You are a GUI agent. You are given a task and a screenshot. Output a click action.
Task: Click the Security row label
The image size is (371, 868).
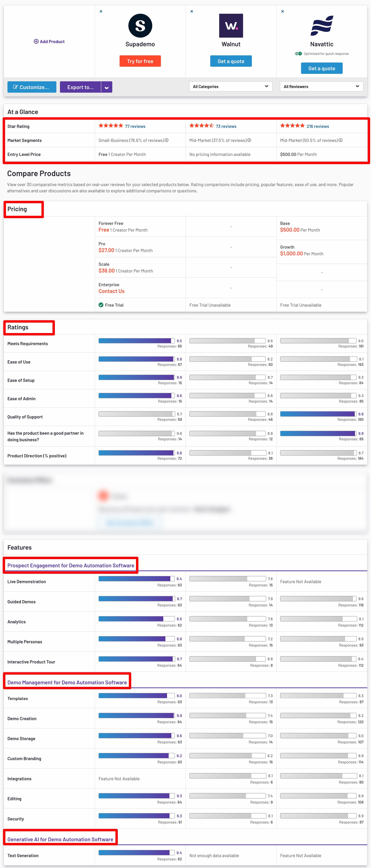point(15,819)
